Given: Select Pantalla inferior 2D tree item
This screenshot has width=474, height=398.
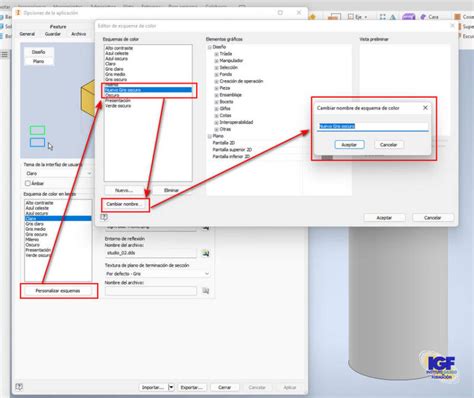Looking at the screenshot, I should click(231, 156).
